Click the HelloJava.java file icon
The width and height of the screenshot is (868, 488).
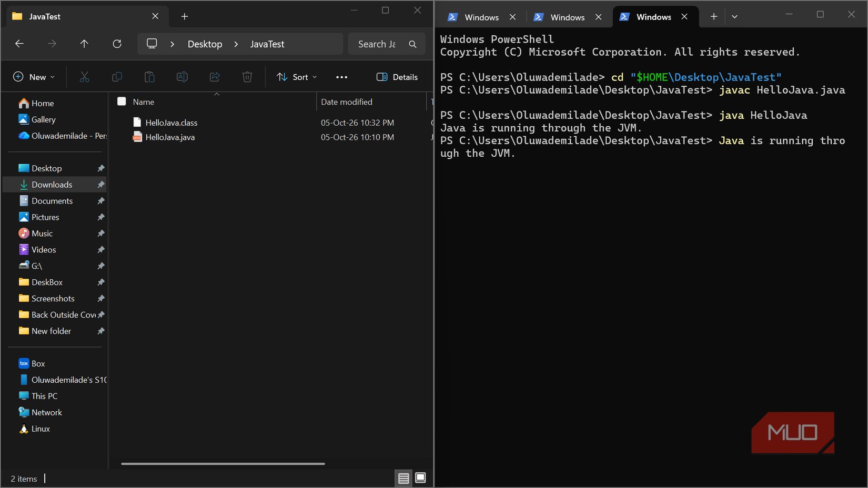137,137
